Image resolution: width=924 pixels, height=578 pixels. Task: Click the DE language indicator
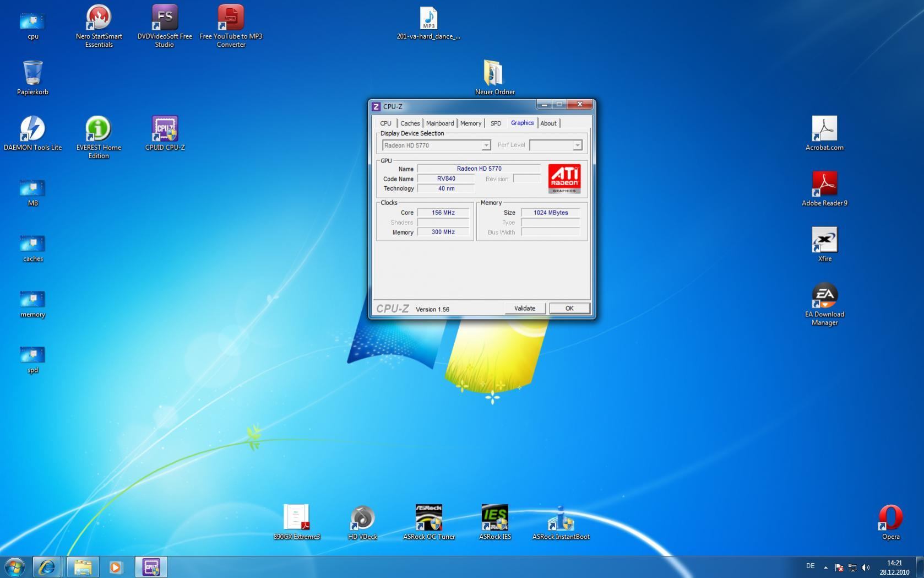click(x=810, y=566)
